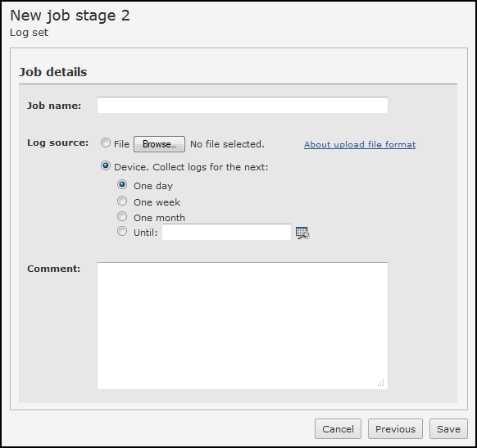Select the Device log source option
Viewport: 477px width, 448px height.
(x=106, y=166)
